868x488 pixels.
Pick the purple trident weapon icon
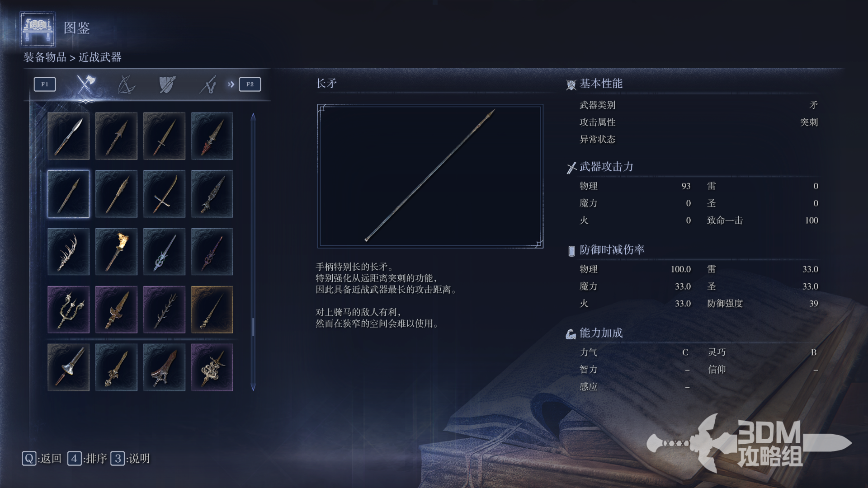click(x=68, y=310)
